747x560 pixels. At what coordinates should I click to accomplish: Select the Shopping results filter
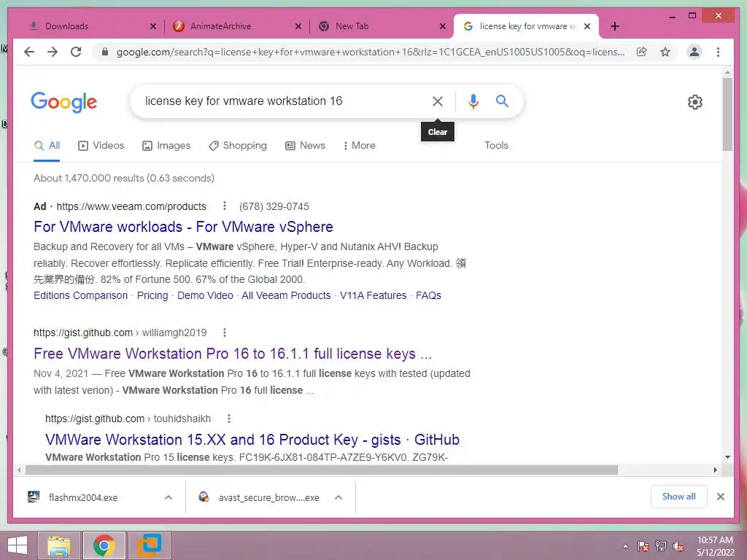click(x=238, y=145)
